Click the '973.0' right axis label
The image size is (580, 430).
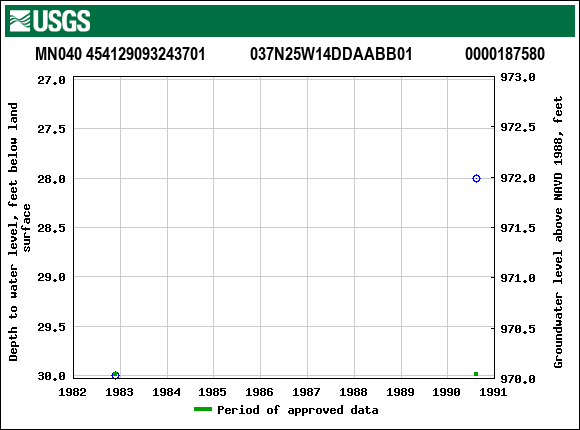point(517,77)
